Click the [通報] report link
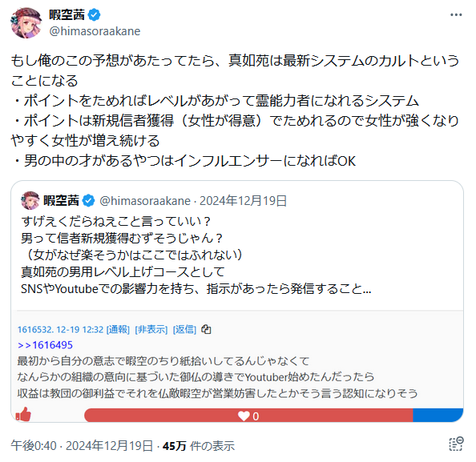 point(118,329)
